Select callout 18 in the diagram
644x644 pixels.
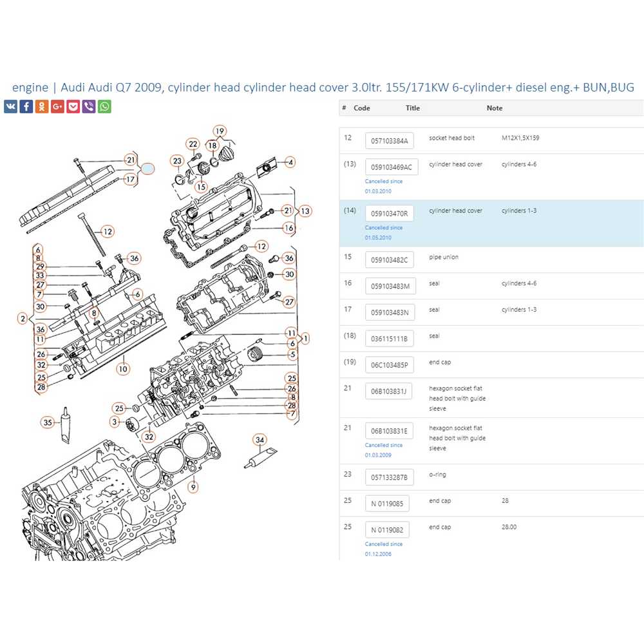click(x=213, y=146)
